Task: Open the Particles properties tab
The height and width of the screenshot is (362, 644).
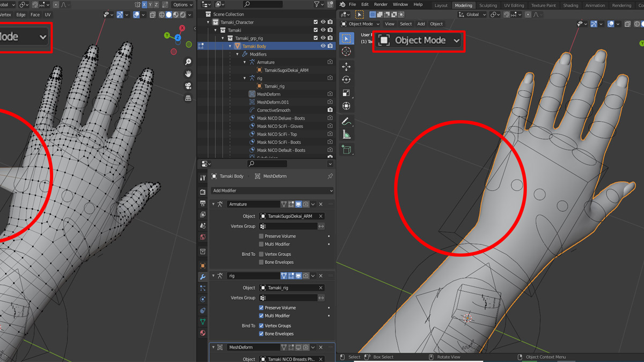Action: click(x=202, y=288)
